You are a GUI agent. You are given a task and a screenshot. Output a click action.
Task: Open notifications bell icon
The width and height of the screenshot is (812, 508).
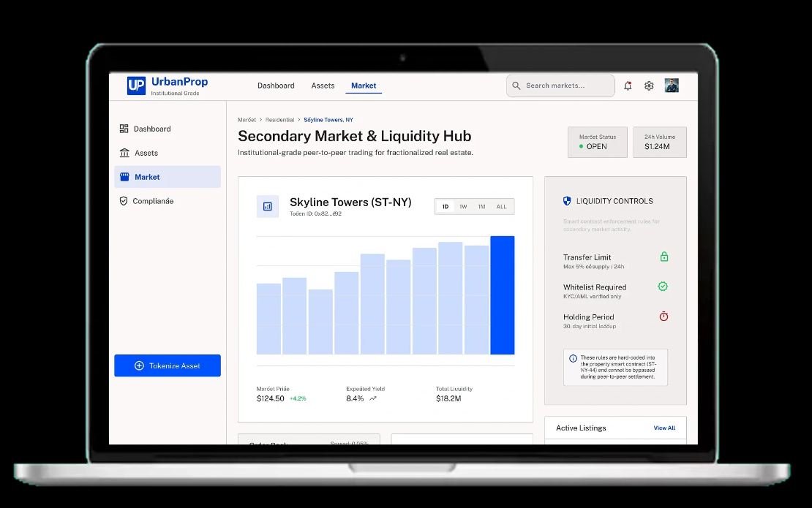[x=628, y=86]
